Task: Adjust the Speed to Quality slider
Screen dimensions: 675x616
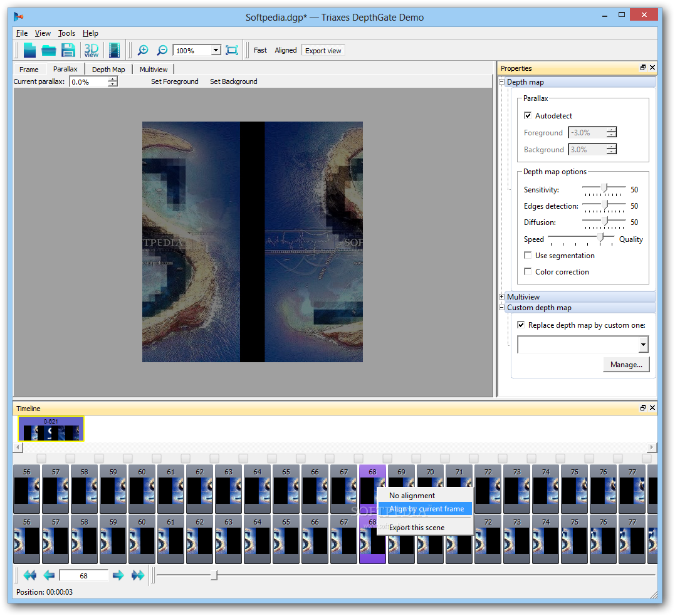Action: click(602, 237)
